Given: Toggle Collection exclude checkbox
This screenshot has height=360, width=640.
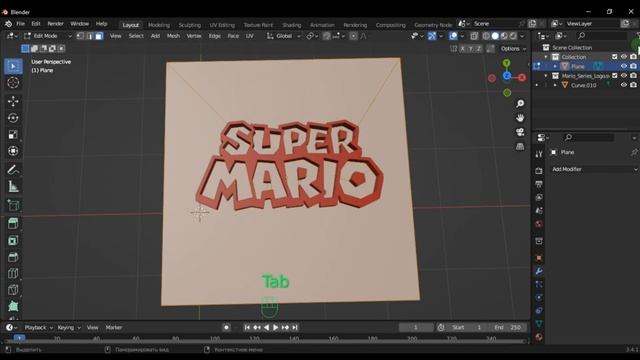Looking at the screenshot, I should pos(615,57).
